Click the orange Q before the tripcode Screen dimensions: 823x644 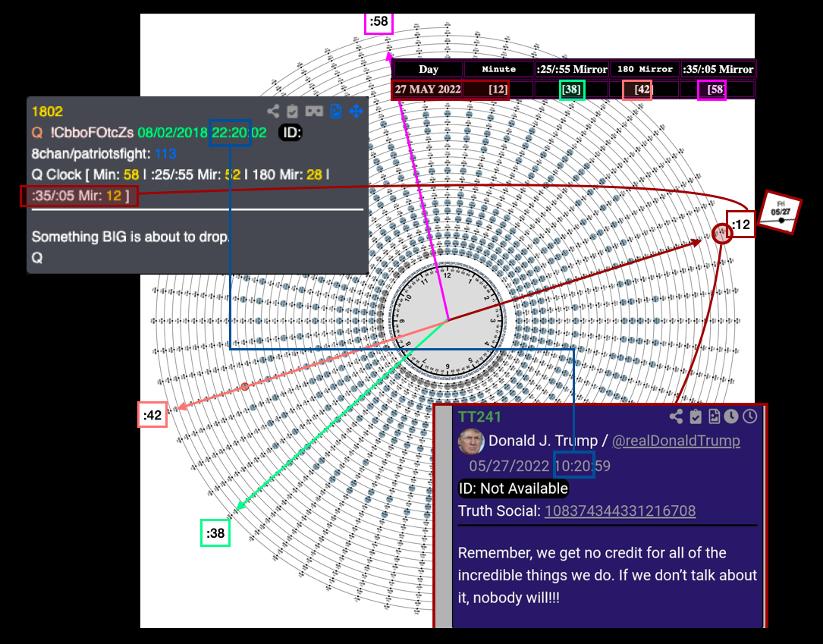click(36, 133)
